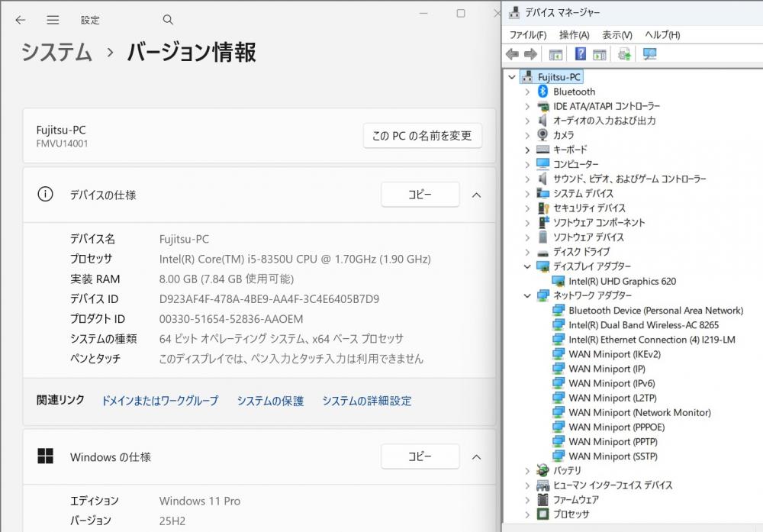763x532 pixels.
Task: Select Intel(R) Ethernet Connection (4) I219-LM
Action: [652, 339]
